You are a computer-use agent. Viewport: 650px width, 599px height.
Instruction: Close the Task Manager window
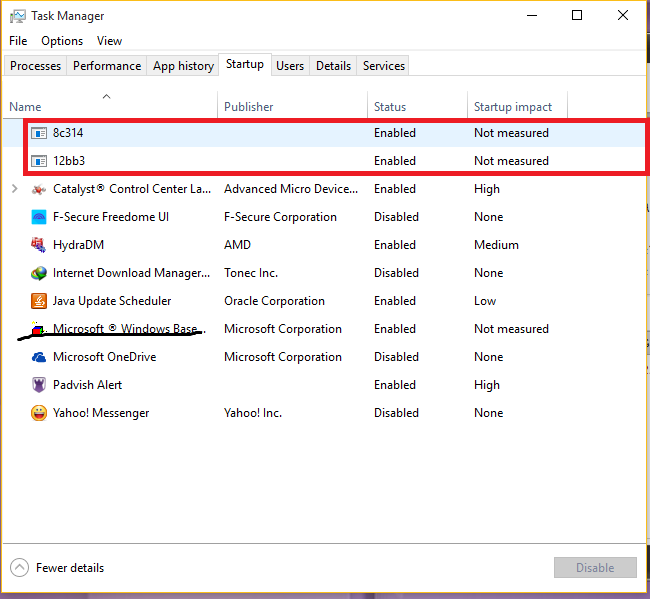click(623, 16)
